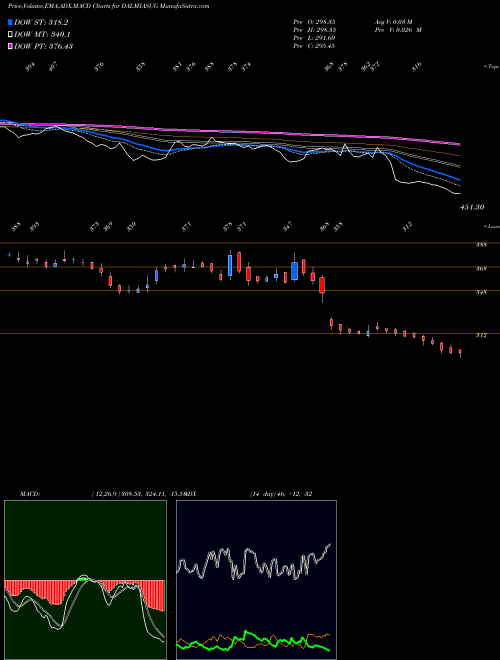Click the white DOW MT legend swatch
500x660 pixels.
point(10,35)
